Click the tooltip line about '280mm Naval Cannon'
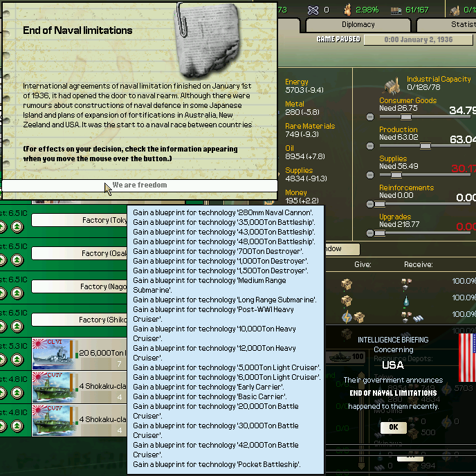The image size is (476, 476). (x=223, y=212)
